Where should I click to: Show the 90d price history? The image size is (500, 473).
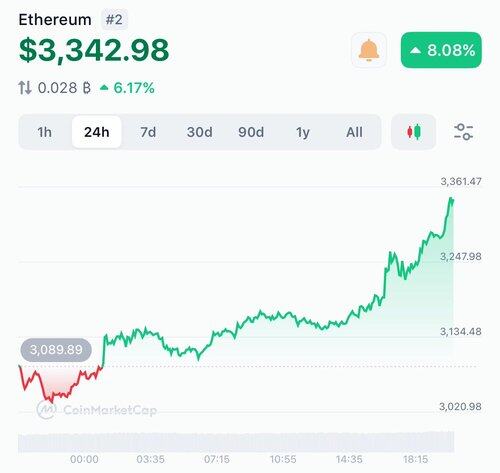(x=251, y=132)
